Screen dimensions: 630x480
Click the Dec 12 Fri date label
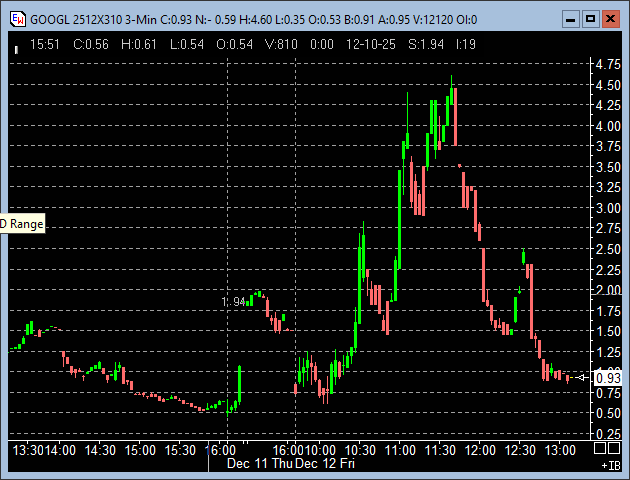[326, 464]
